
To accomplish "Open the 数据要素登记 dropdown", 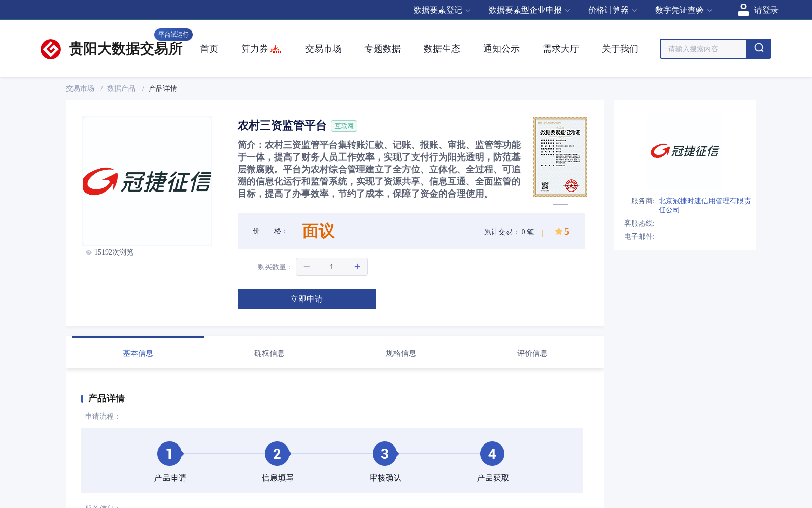I will point(442,10).
